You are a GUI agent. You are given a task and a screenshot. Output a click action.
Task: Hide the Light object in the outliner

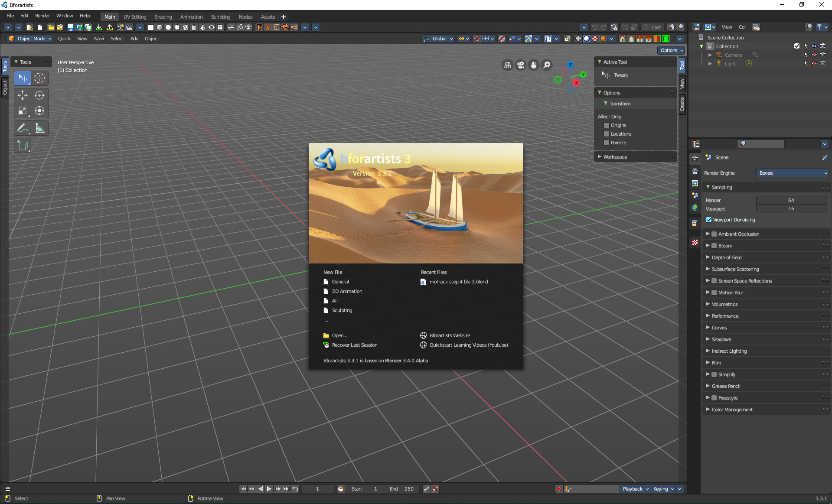tap(814, 63)
